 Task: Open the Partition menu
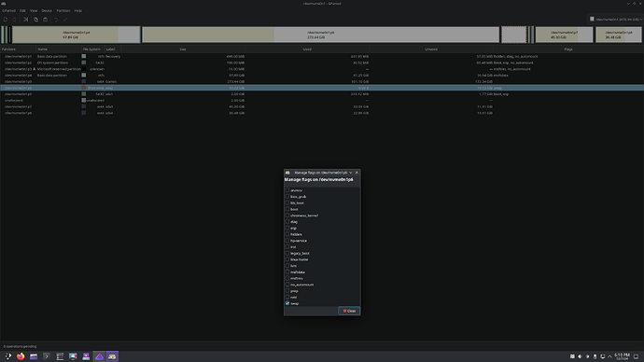coord(63,10)
